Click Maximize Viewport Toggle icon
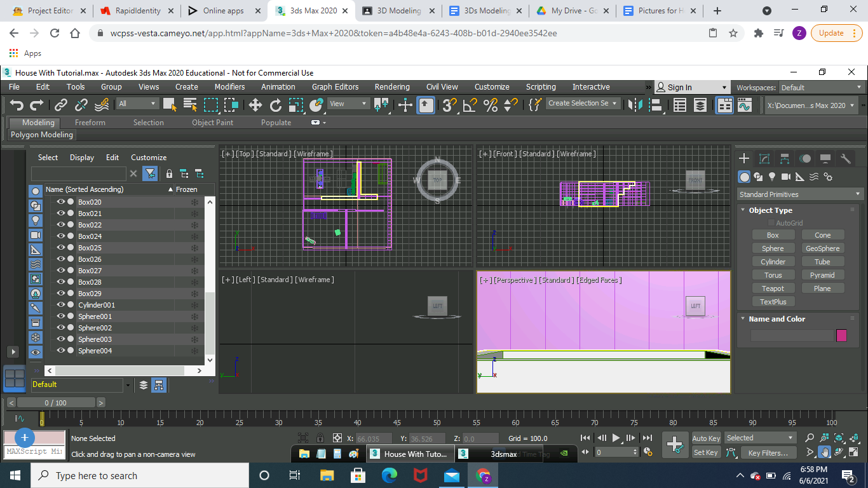The image size is (868, 488). click(x=854, y=452)
